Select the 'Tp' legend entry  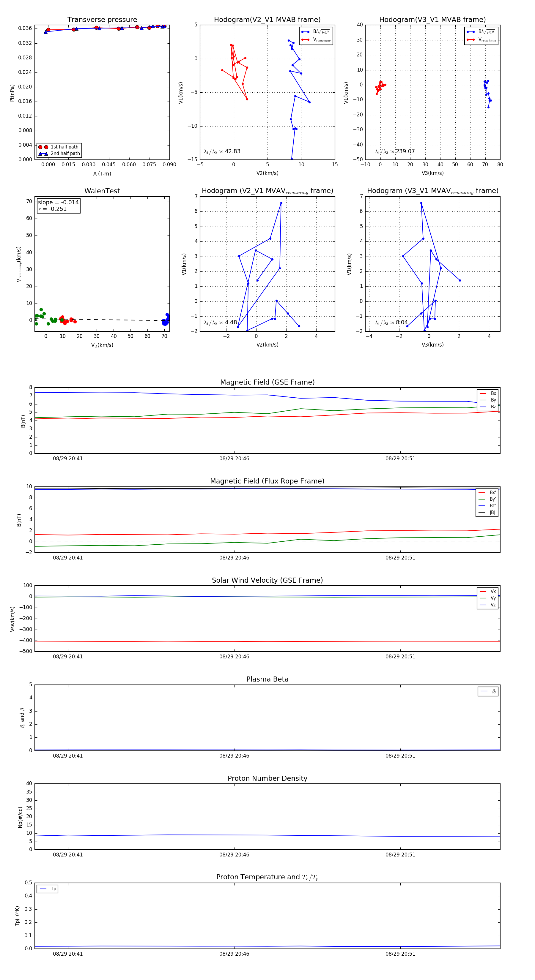pyautogui.click(x=48, y=889)
